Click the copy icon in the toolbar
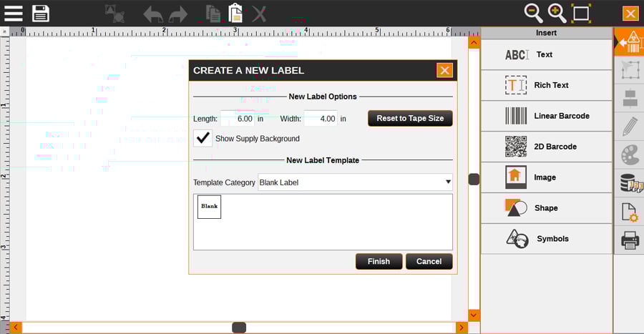Viewport: 644px width, 334px height. (213, 14)
